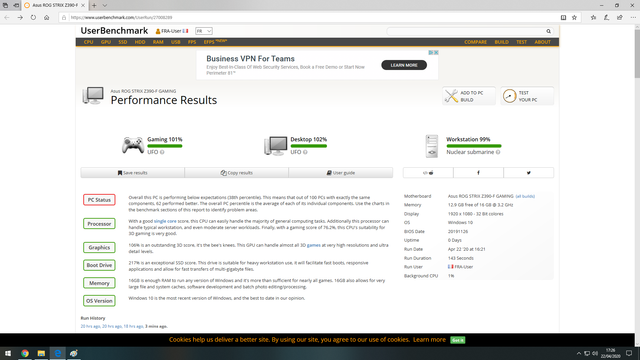Open the USB menu item
Viewport: 640px width, 360px height.
[x=176, y=42]
